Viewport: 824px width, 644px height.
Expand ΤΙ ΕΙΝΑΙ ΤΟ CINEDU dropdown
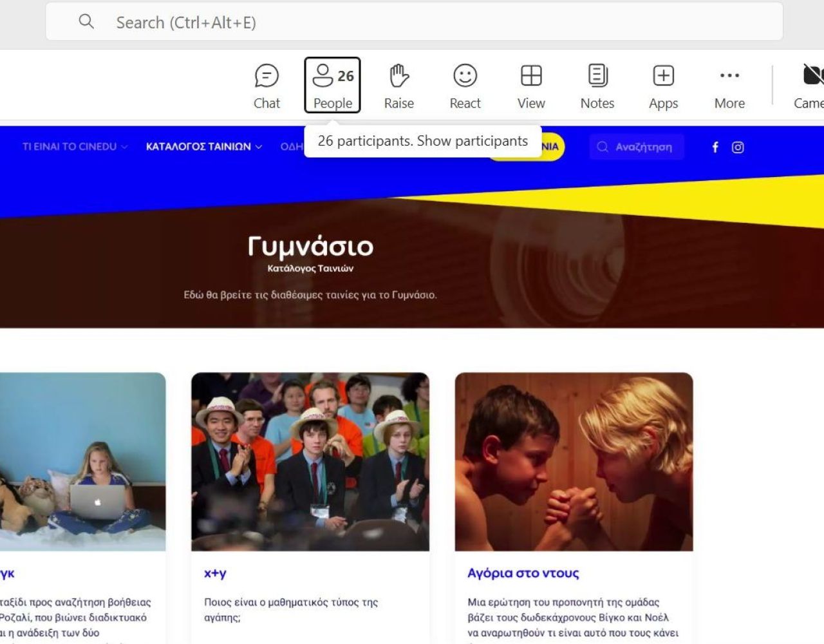[x=75, y=147]
